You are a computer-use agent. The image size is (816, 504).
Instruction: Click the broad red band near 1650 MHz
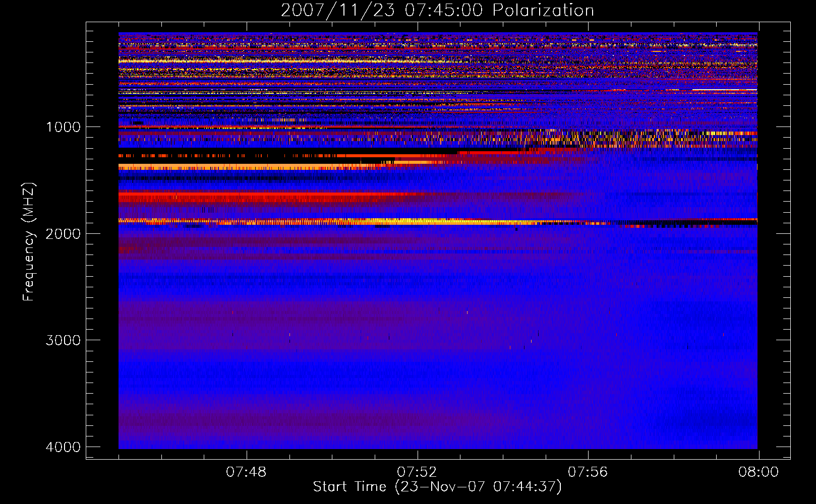tap(267, 197)
